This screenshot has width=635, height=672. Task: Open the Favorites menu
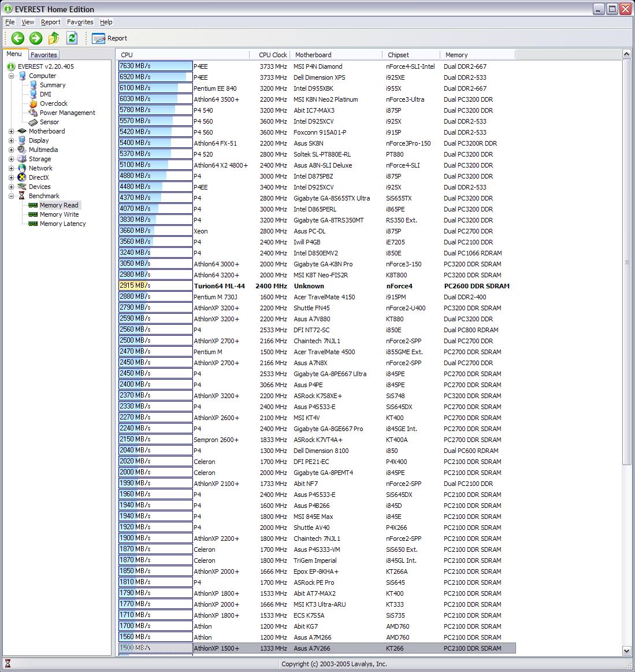click(x=80, y=22)
